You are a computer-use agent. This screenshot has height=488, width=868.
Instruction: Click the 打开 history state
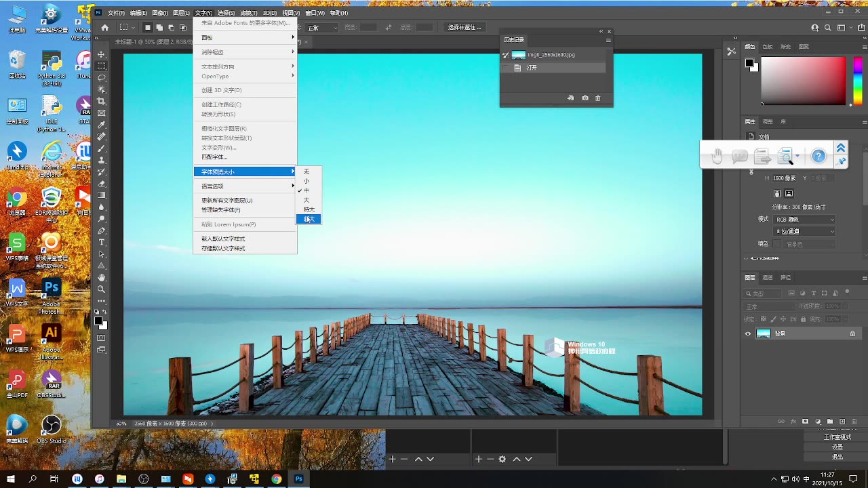tap(531, 67)
